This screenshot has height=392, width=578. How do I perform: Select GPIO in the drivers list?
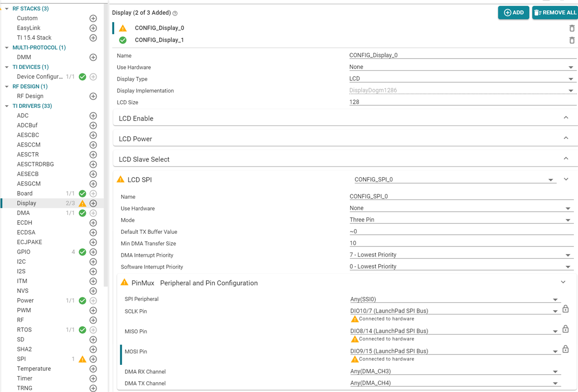click(23, 252)
